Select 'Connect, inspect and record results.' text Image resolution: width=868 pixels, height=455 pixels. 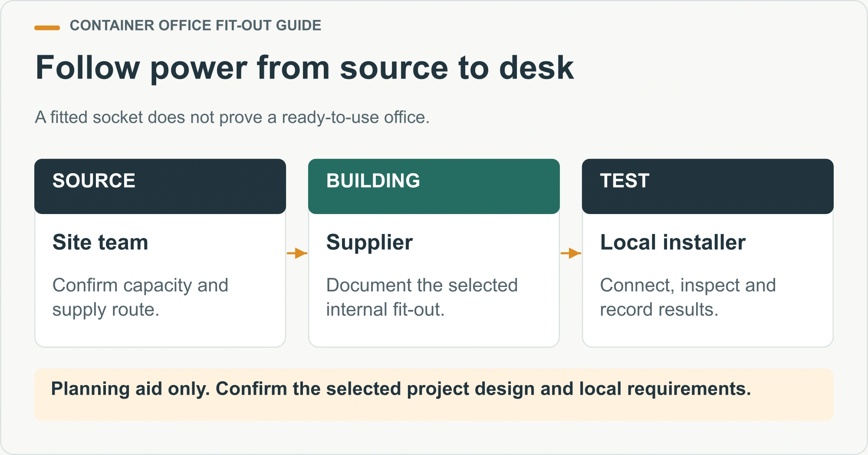(688, 298)
